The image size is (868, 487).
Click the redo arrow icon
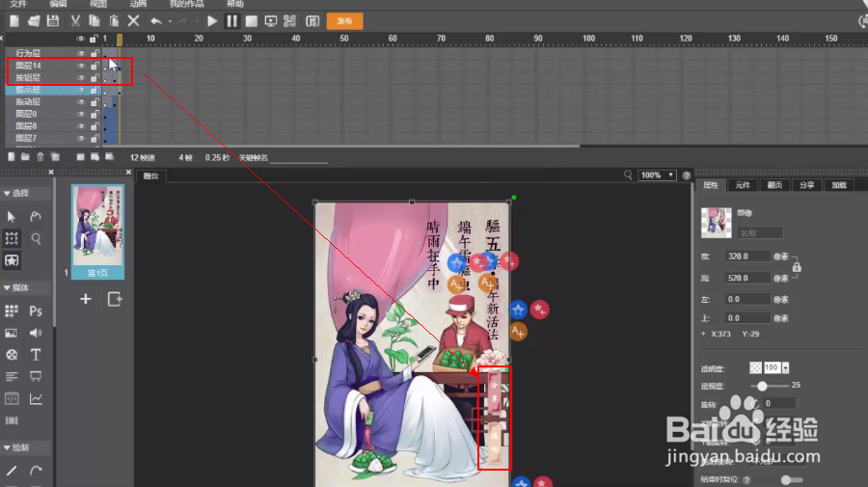[x=183, y=21]
